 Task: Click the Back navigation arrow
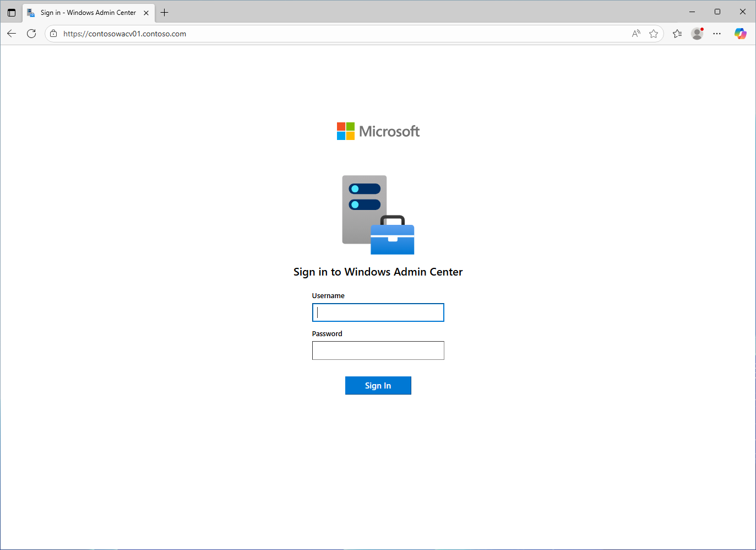point(12,33)
